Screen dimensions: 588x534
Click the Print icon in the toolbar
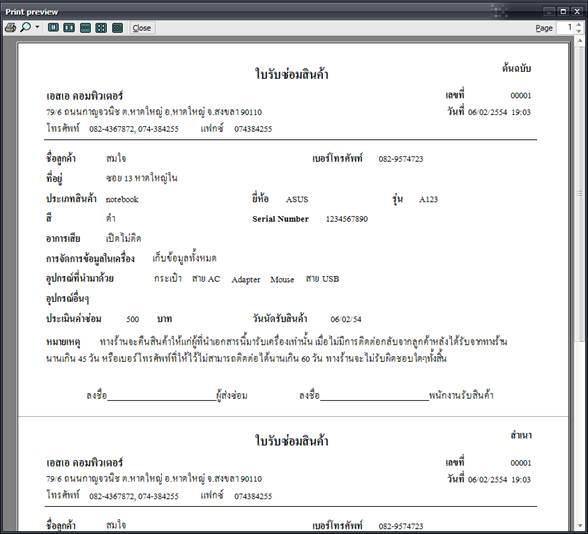[x=10, y=27]
